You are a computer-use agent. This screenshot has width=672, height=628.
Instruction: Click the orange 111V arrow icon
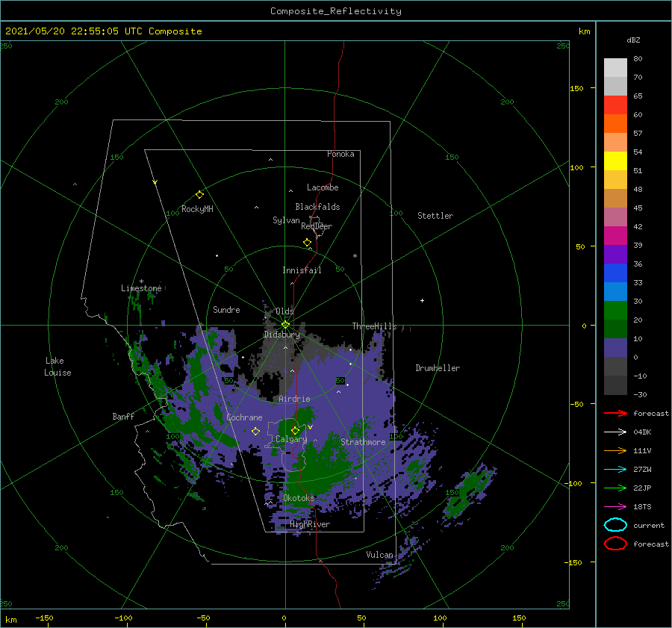pos(615,450)
